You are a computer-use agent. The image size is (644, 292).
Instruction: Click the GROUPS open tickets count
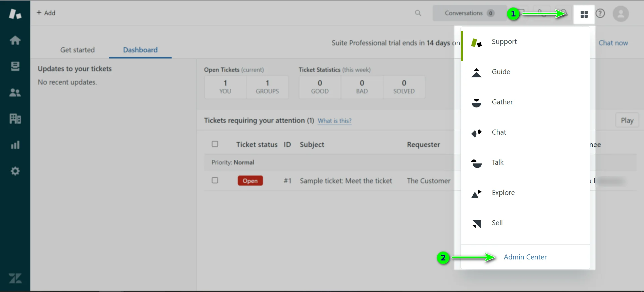267,87
